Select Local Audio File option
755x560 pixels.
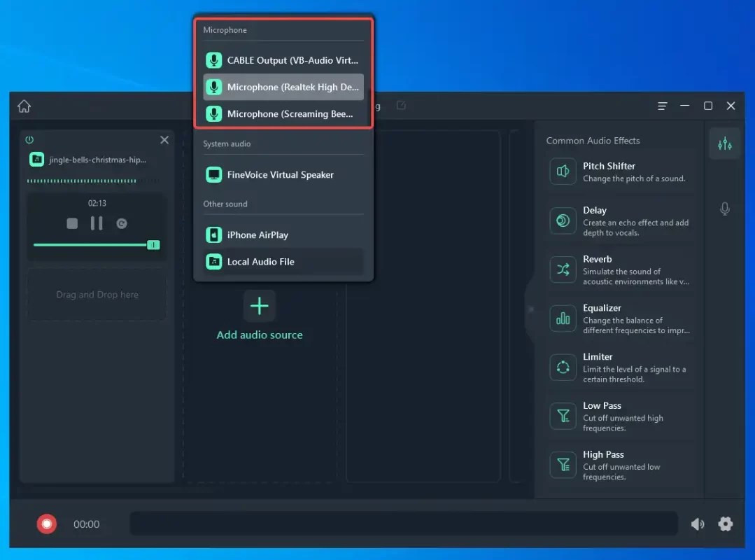(283, 262)
